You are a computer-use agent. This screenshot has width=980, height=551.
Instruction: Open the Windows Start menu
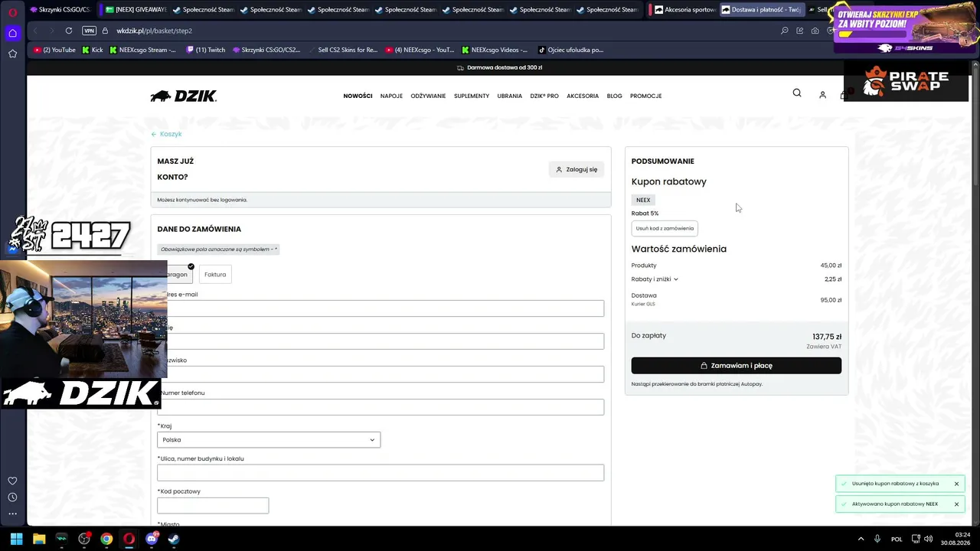point(16,539)
